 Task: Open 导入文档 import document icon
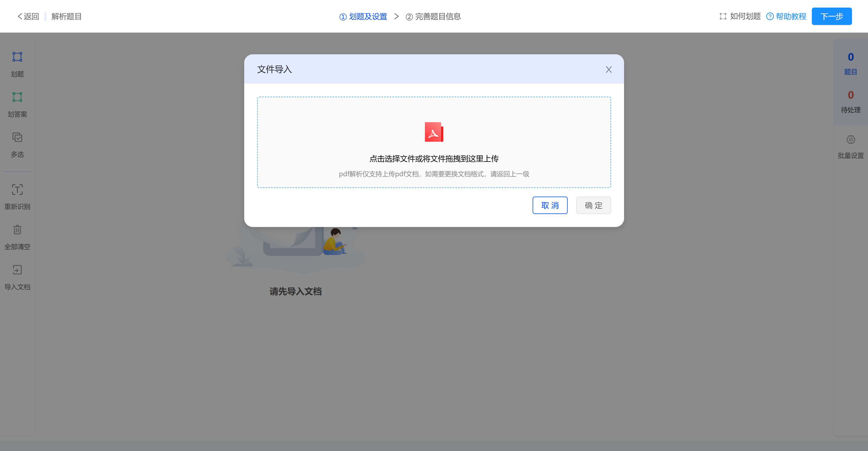click(x=17, y=270)
